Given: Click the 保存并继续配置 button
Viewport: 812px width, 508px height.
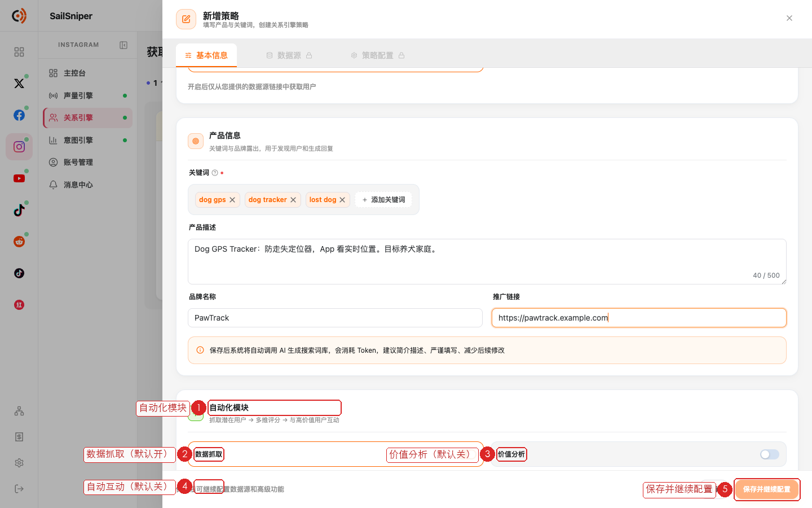Looking at the screenshot, I should point(767,489).
